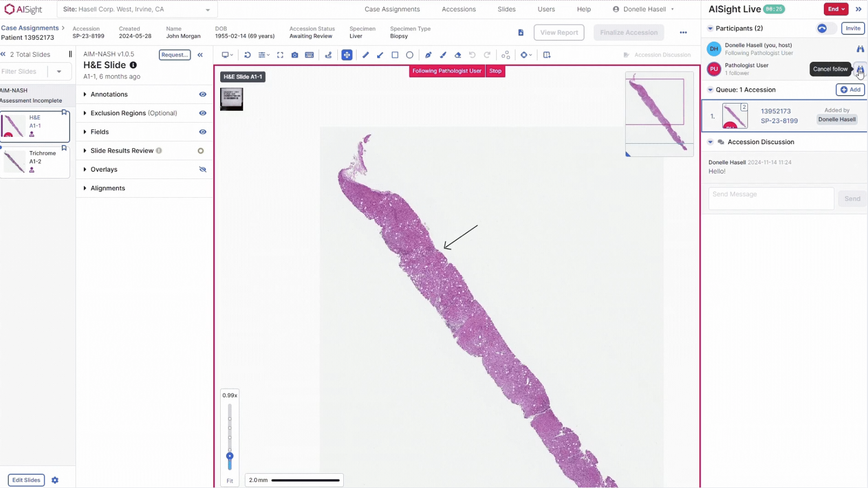Open image adjustment settings in the toolbar
Viewport: 868px width, 488px height.
click(x=263, y=55)
